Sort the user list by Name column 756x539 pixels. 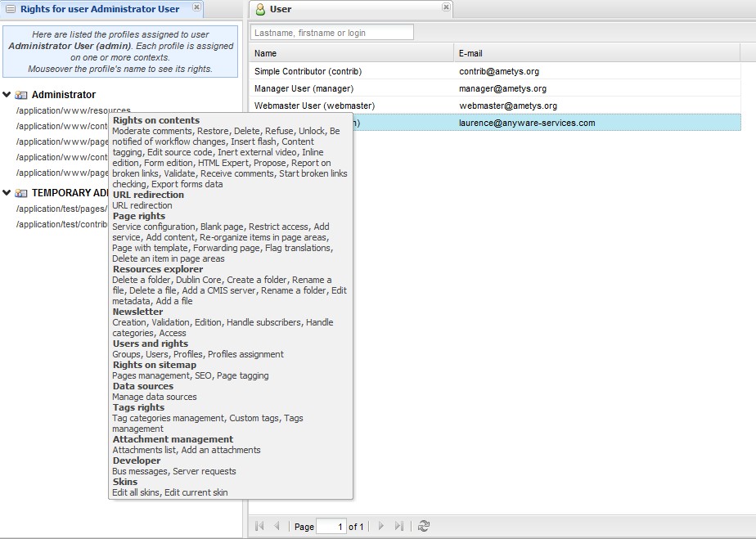(352, 53)
